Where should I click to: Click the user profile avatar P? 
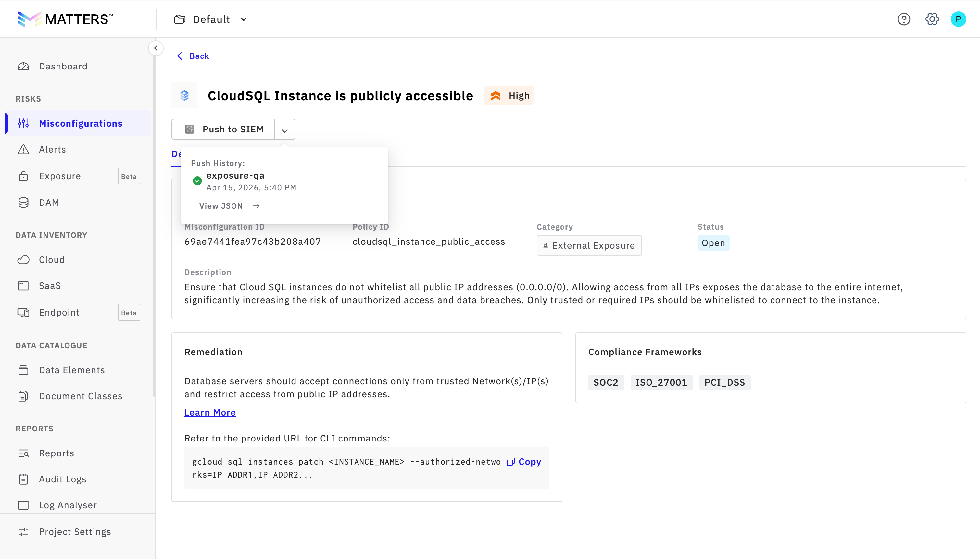(x=958, y=19)
